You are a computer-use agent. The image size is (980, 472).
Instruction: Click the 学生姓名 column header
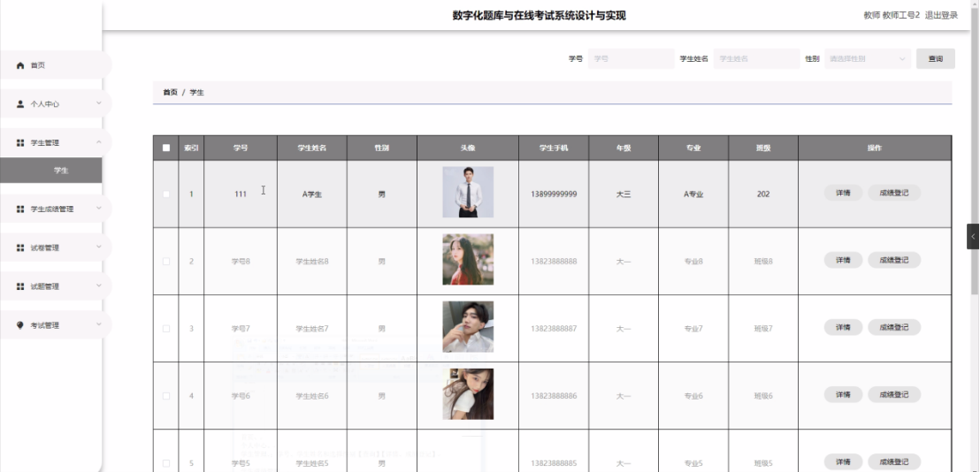click(x=312, y=148)
